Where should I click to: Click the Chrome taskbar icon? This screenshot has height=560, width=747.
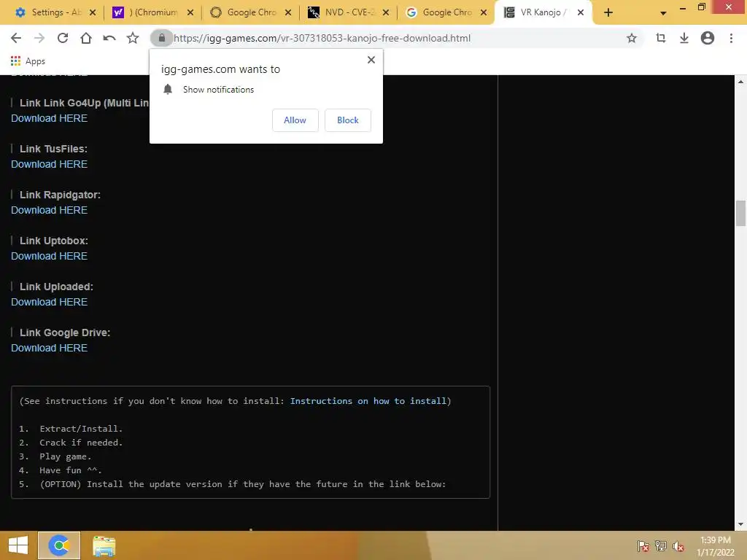click(x=59, y=545)
